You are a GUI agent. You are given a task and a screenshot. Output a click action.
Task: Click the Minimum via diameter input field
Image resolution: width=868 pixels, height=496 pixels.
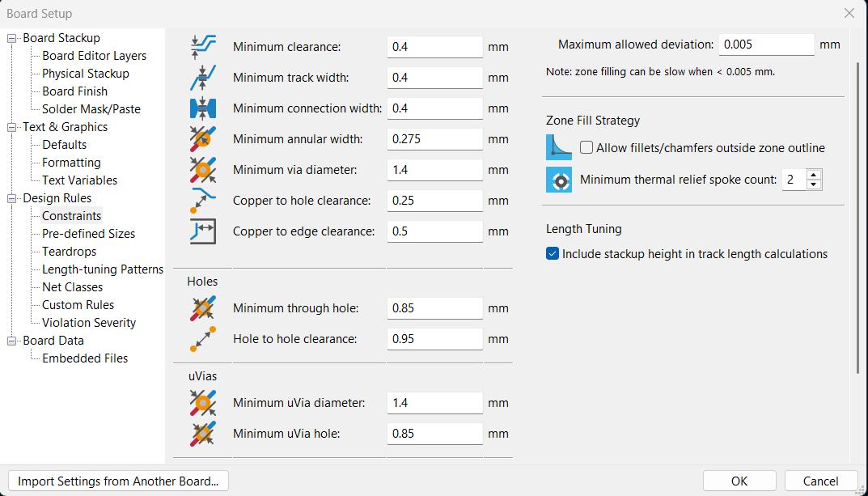click(434, 170)
